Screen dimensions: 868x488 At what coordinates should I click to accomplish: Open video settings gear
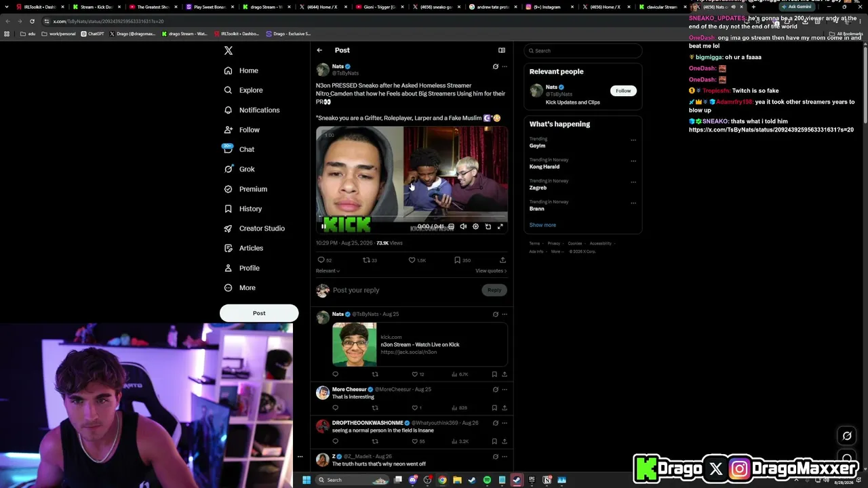475,226
